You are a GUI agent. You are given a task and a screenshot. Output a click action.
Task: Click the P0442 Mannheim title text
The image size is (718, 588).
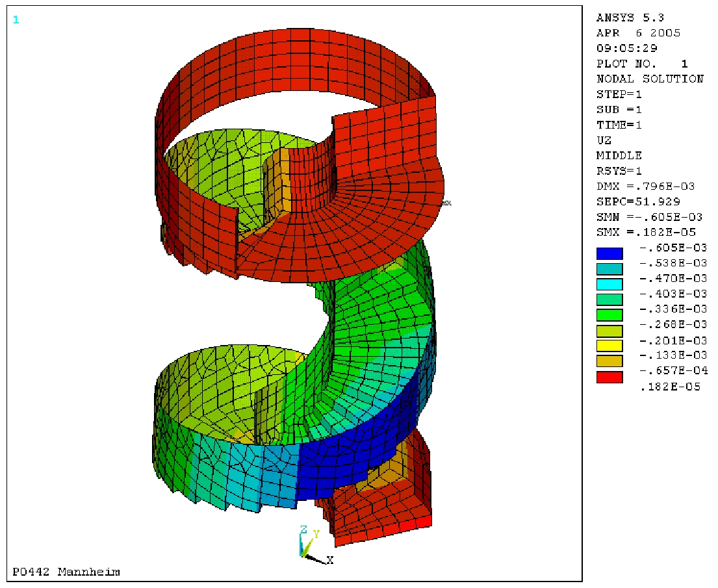click(66, 572)
